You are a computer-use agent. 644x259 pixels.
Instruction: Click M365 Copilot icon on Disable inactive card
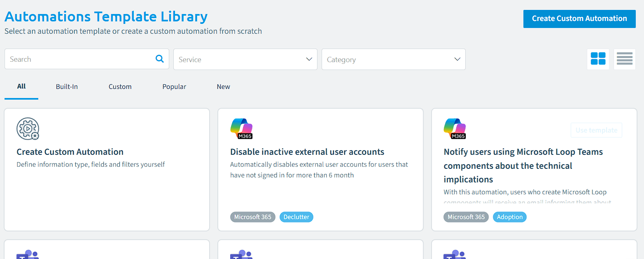[x=241, y=129]
